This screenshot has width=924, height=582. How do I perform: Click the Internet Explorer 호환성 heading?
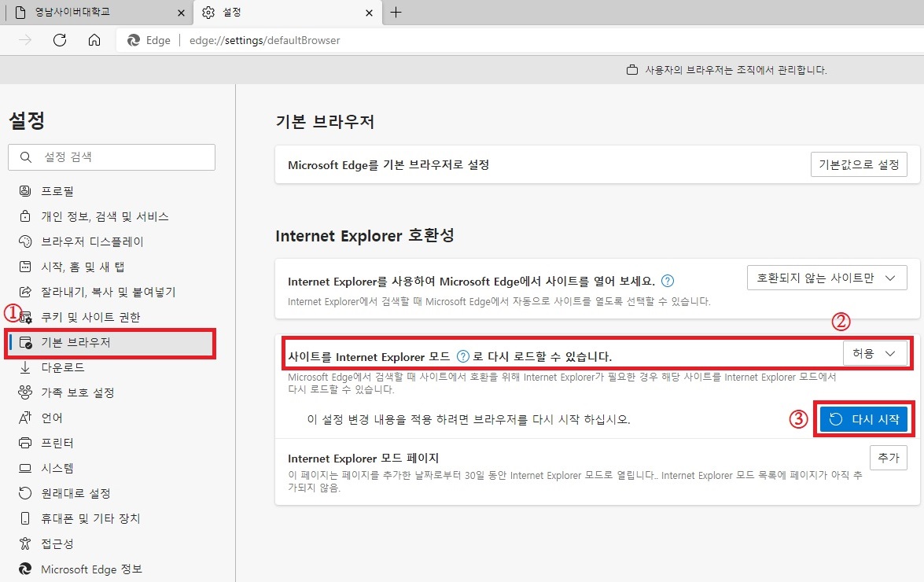pos(365,236)
